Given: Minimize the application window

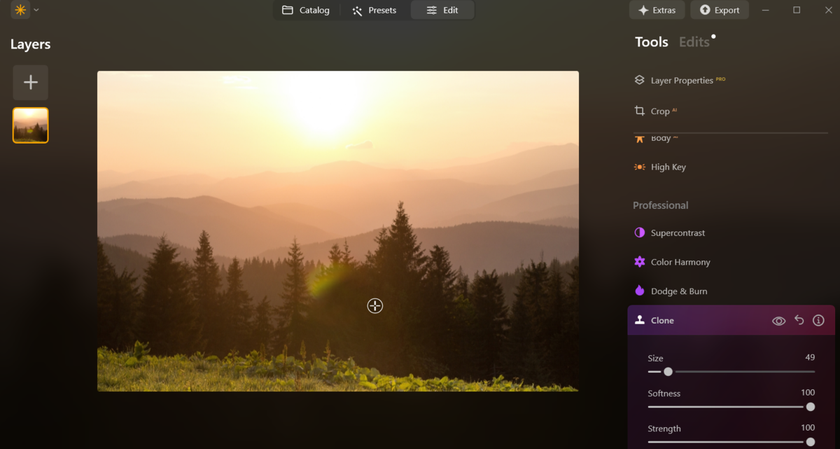Looking at the screenshot, I should (766, 10).
